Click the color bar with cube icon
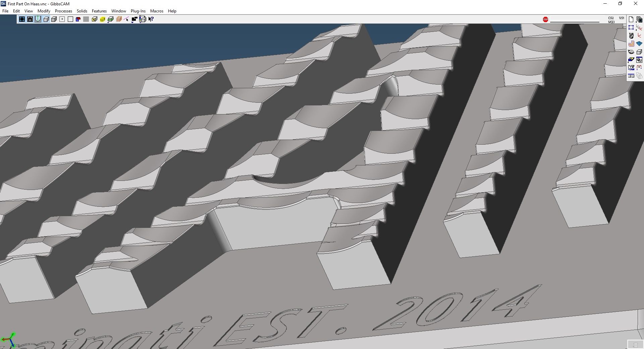The height and width of the screenshot is (349, 644). tap(143, 18)
